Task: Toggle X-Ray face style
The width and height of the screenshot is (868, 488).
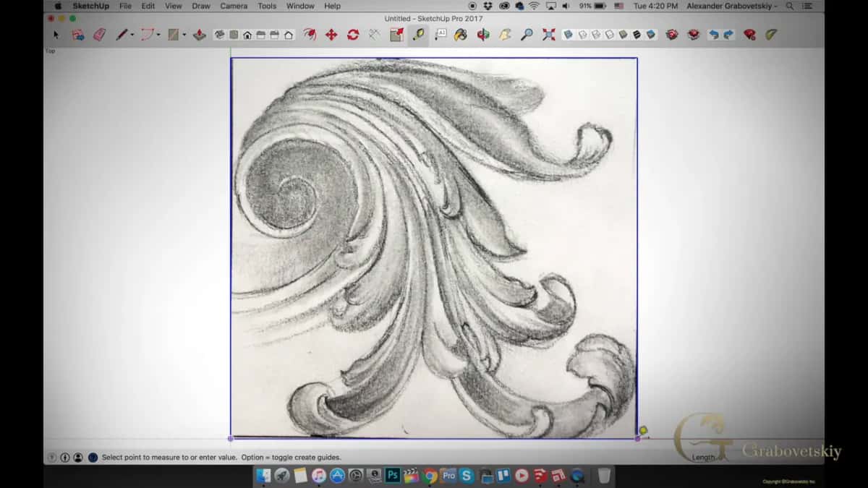Action: (568, 35)
